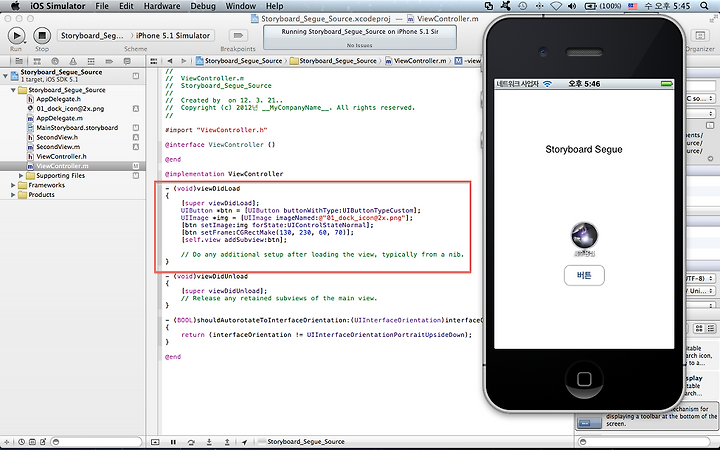Open the Hardware menu
Viewport: 720px width, 450px height.
(x=162, y=6)
